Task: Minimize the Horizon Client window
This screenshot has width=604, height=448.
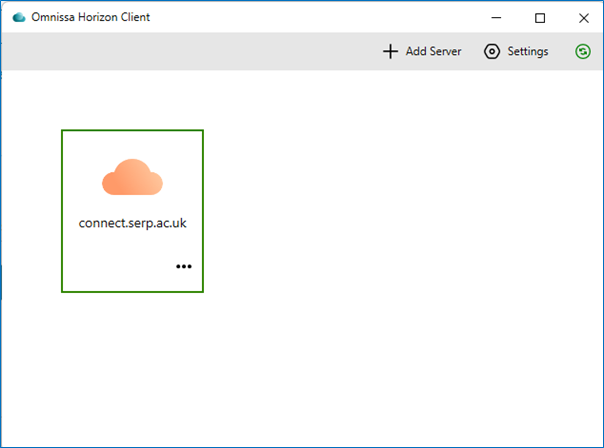Action: (x=496, y=18)
